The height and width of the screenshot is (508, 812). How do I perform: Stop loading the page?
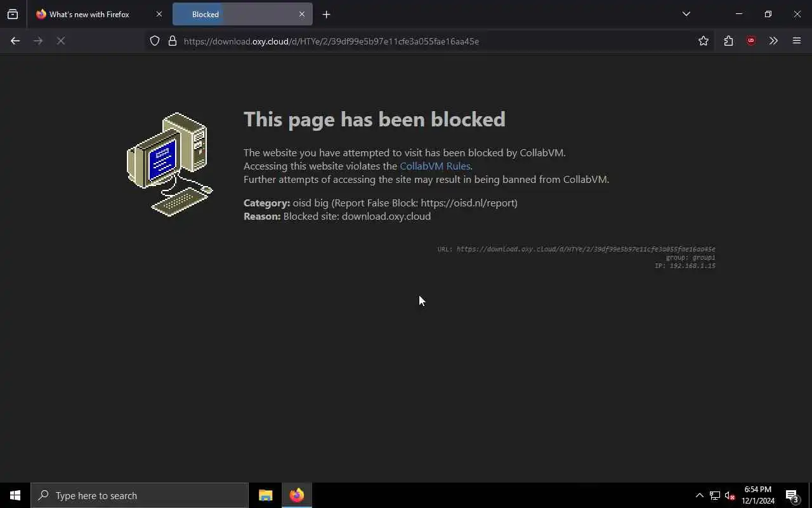pyautogui.click(x=61, y=41)
